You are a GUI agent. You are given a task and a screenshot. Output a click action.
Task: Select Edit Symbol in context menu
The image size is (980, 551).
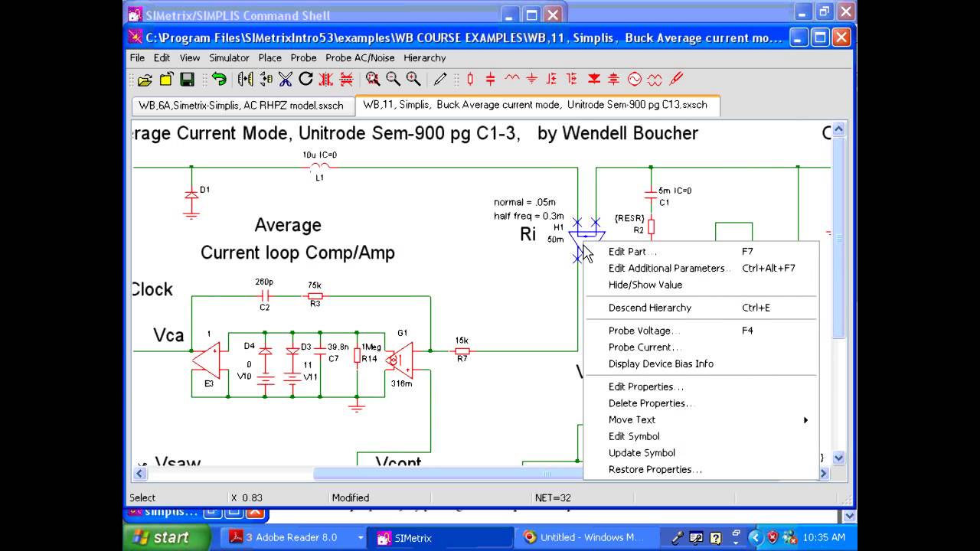point(701,436)
